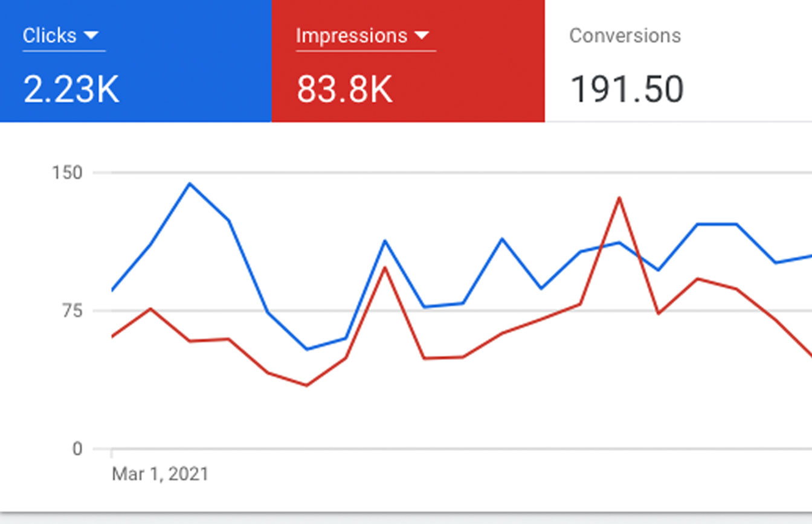This screenshot has width=812, height=524.
Task: Click the highest peak of the red line
Action: [619, 197]
